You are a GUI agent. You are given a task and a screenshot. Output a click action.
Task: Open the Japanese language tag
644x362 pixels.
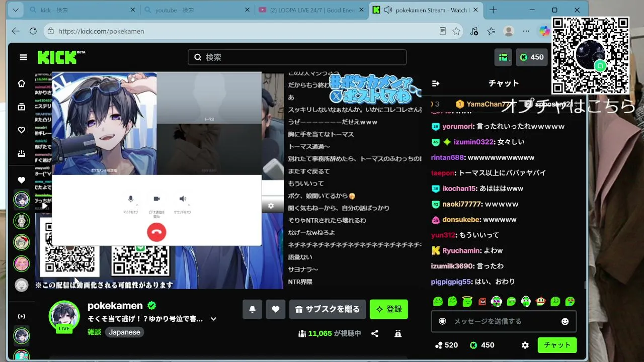(x=125, y=332)
